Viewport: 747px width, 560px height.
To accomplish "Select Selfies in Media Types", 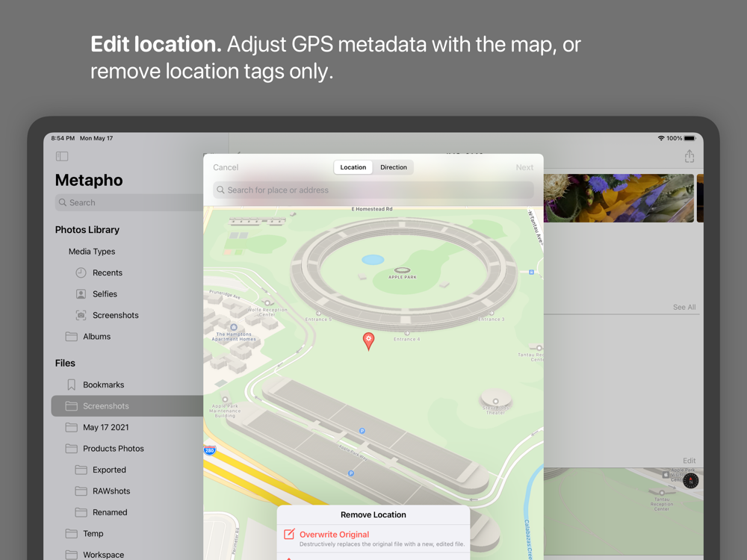I will click(105, 294).
